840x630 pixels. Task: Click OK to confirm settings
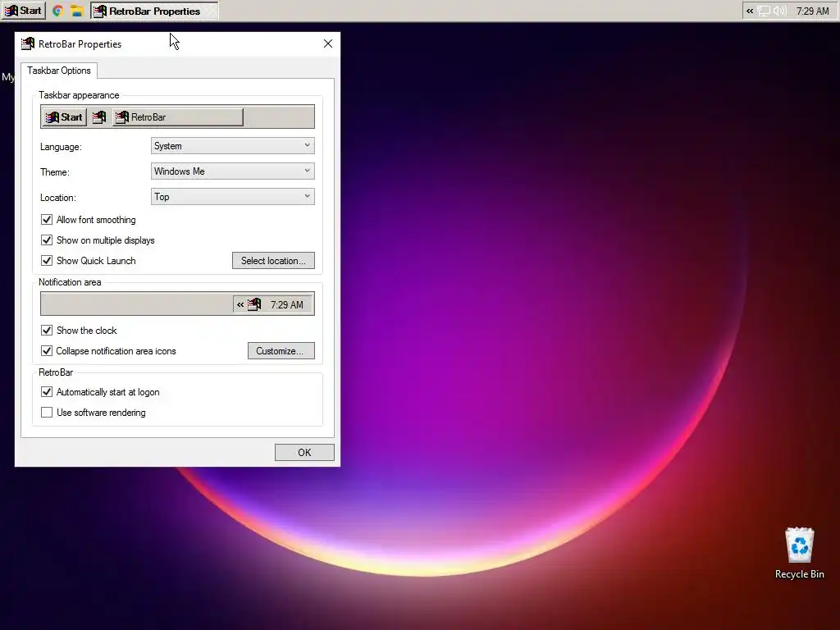(x=304, y=452)
